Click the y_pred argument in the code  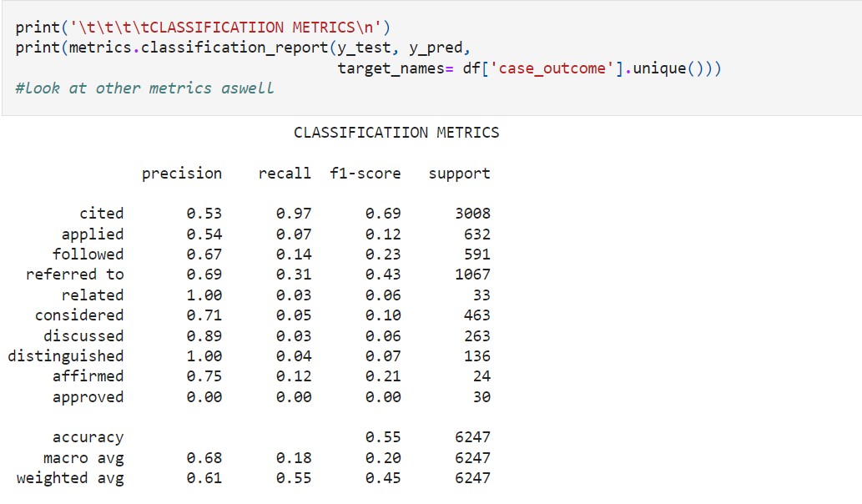point(442,47)
